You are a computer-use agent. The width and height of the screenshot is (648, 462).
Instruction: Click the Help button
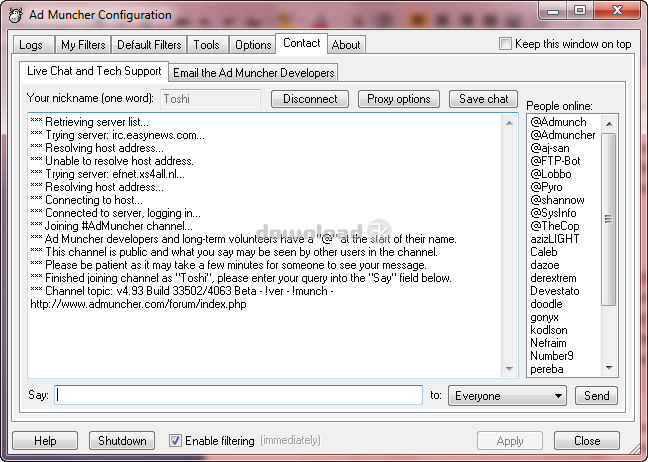[x=45, y=441]
